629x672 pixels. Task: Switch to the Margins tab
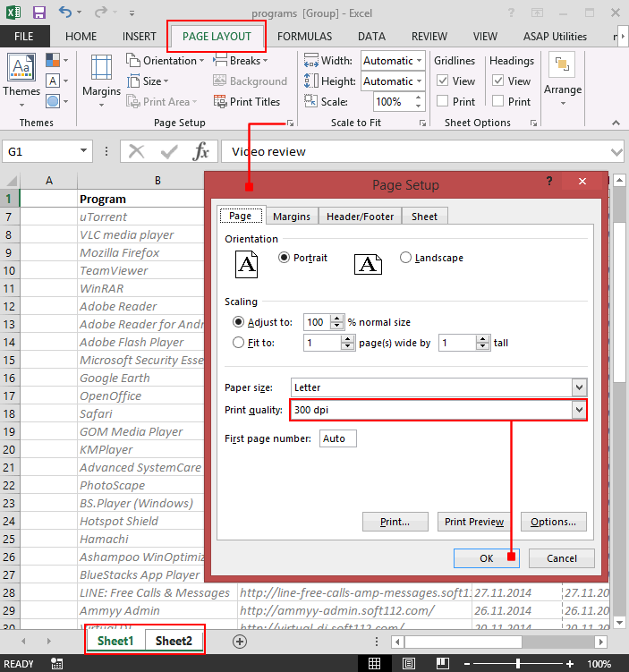coord(292,217)
